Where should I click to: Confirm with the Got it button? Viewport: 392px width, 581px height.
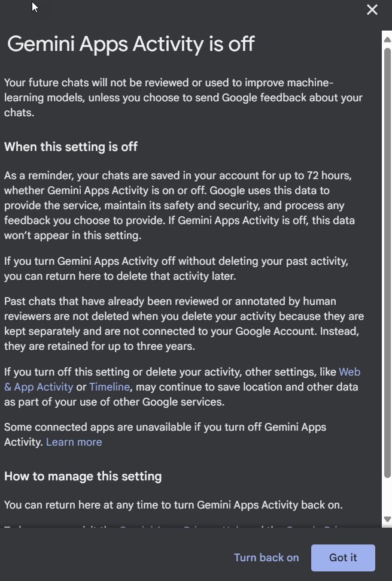[343, 558]
